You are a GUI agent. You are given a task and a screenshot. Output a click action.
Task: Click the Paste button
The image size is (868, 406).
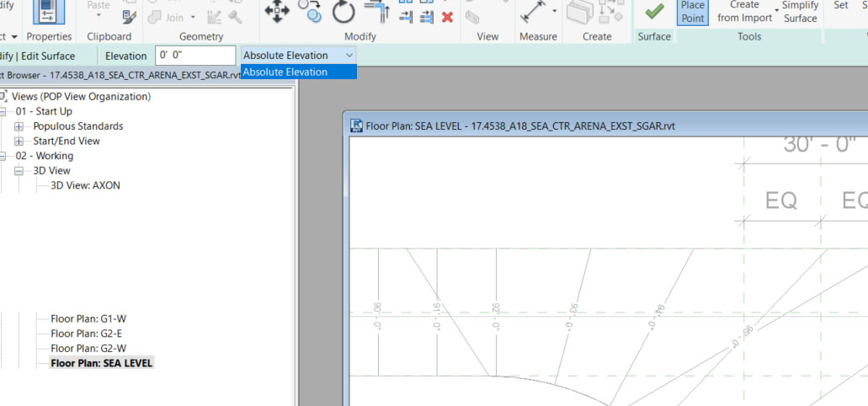pyautogui.click(x=99, y=5)
